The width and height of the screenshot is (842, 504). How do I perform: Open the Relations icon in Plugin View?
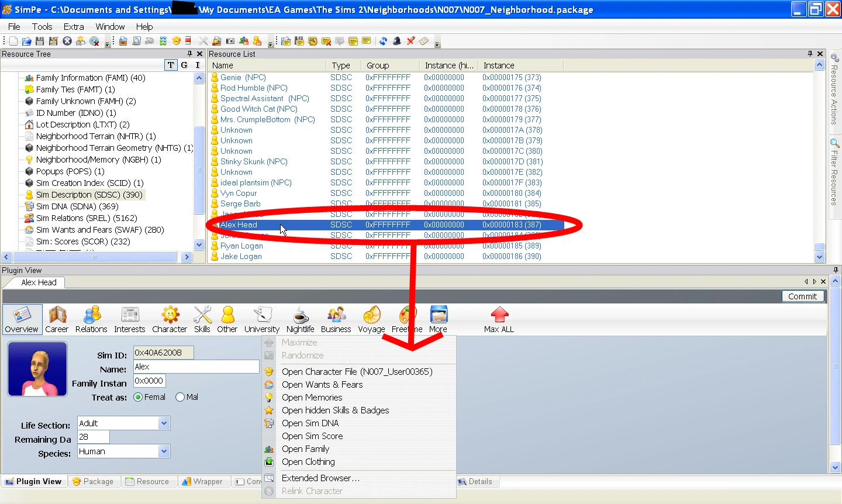point(91,319)
